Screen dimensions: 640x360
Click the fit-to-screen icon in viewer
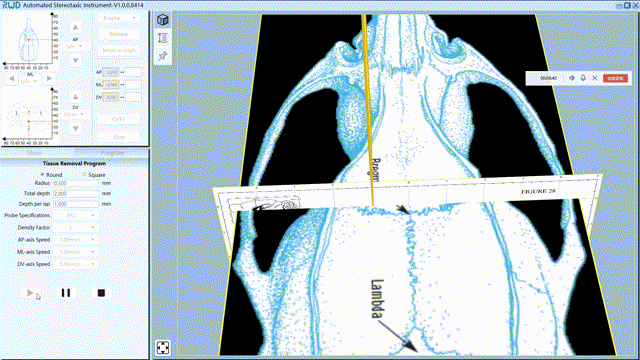tap(163, 348)
